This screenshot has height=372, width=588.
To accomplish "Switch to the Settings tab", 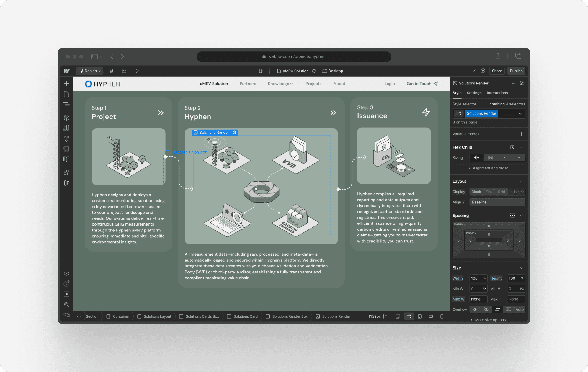I will (x=474, y=93).
